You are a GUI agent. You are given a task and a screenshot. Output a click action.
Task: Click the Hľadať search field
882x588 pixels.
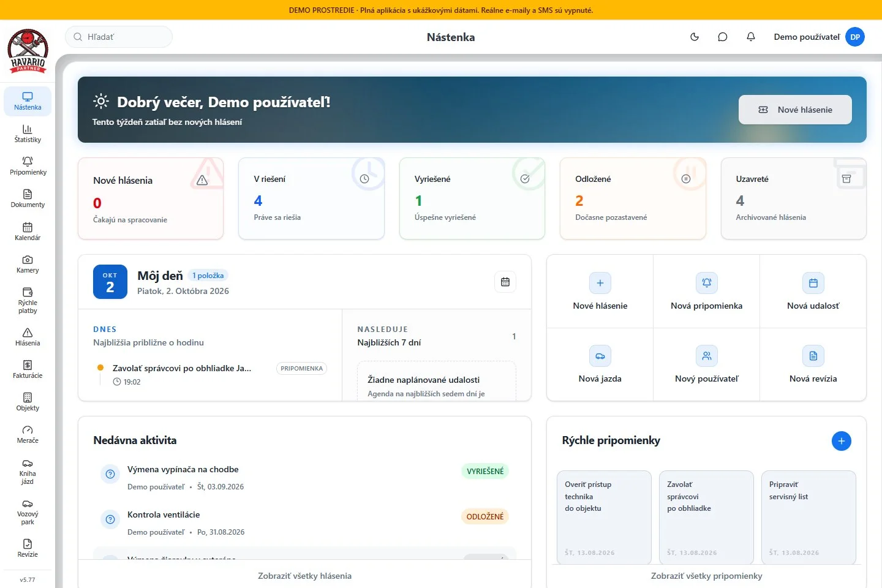click(119, 37)
